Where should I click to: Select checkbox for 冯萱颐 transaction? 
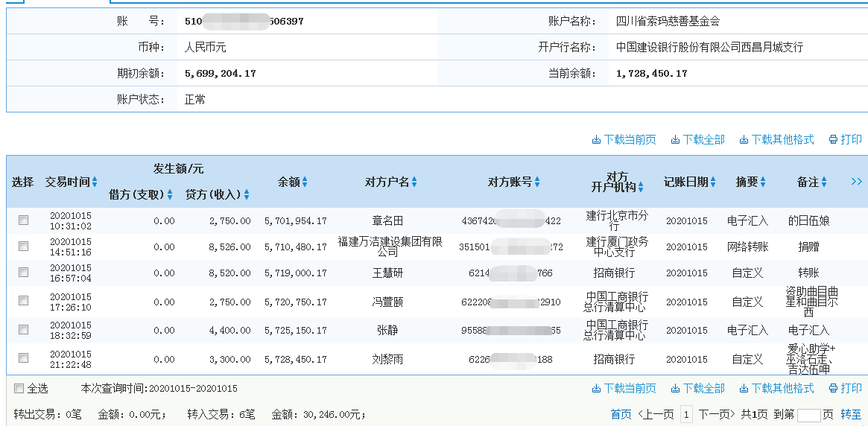point(23,300)
